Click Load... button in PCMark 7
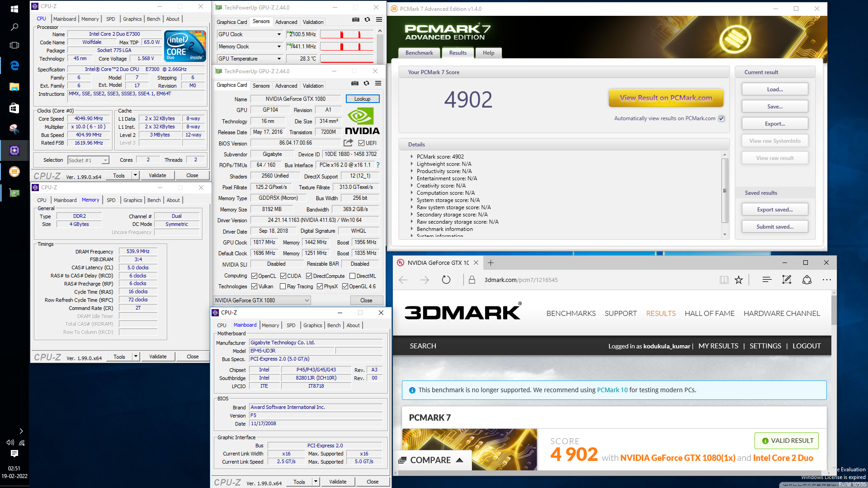 point(775,89)
